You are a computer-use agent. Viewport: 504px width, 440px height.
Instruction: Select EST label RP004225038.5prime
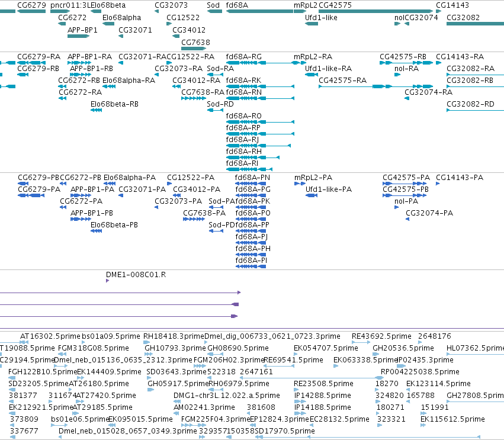tap(420, 372)
